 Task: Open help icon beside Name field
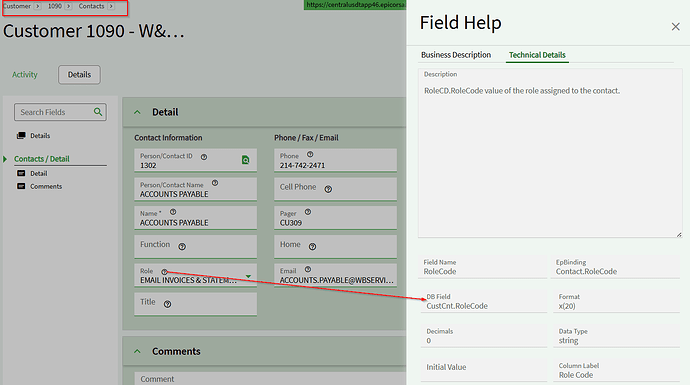coord(173,212)
